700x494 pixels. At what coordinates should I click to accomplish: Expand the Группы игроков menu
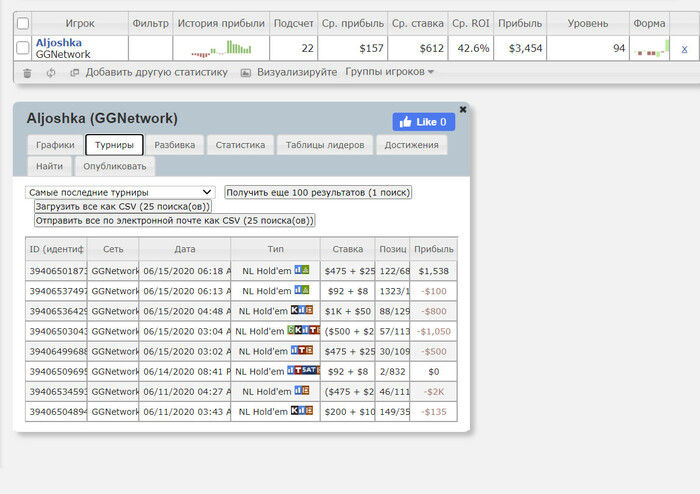click(x=389, y=72)
